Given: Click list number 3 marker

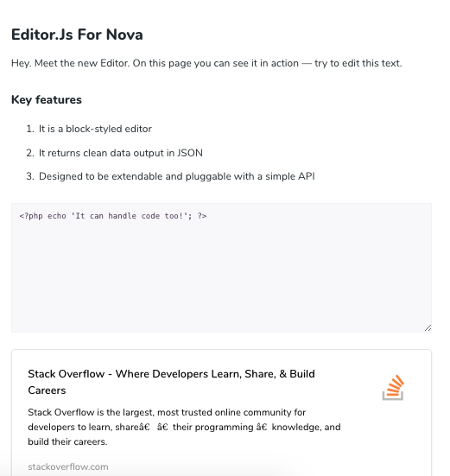Looking at the screenshot, I should coord(30,176).
